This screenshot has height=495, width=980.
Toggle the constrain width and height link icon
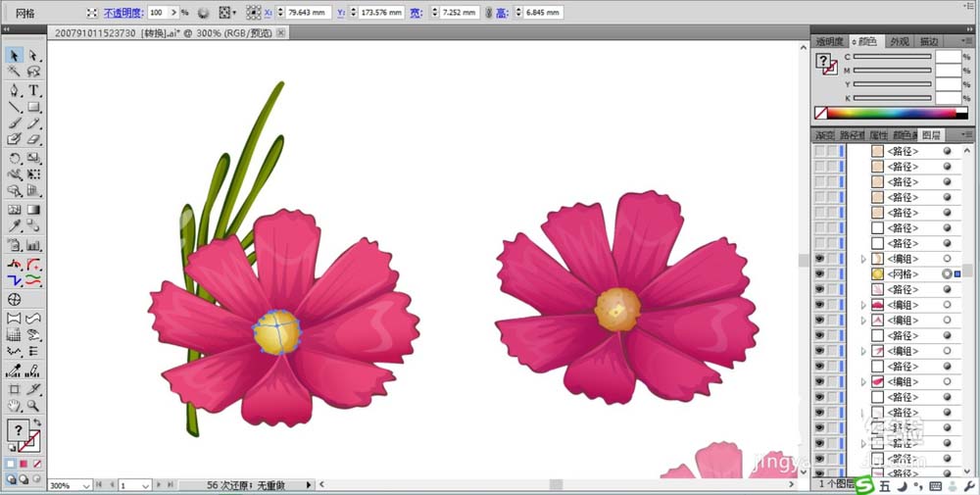(x=488, y=13)
